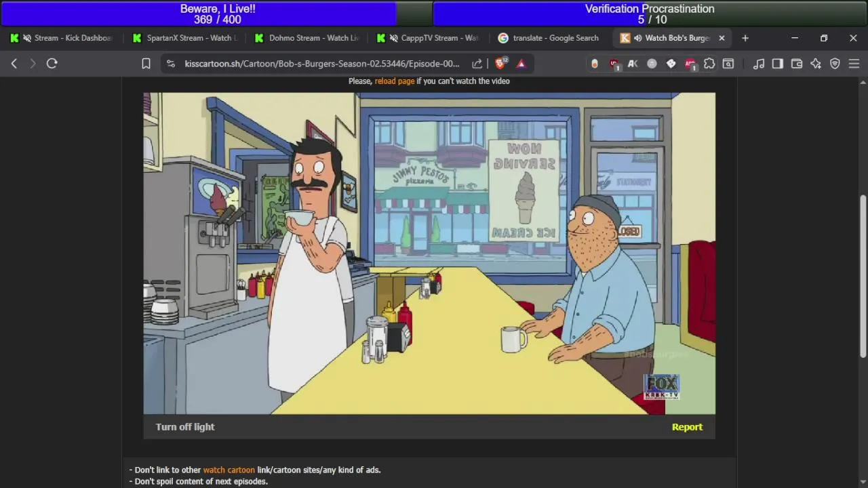This screenshot has width=868, height=488.
Task: Click the Verification Procrastination progress bar
Action: (x=650, y=14)
